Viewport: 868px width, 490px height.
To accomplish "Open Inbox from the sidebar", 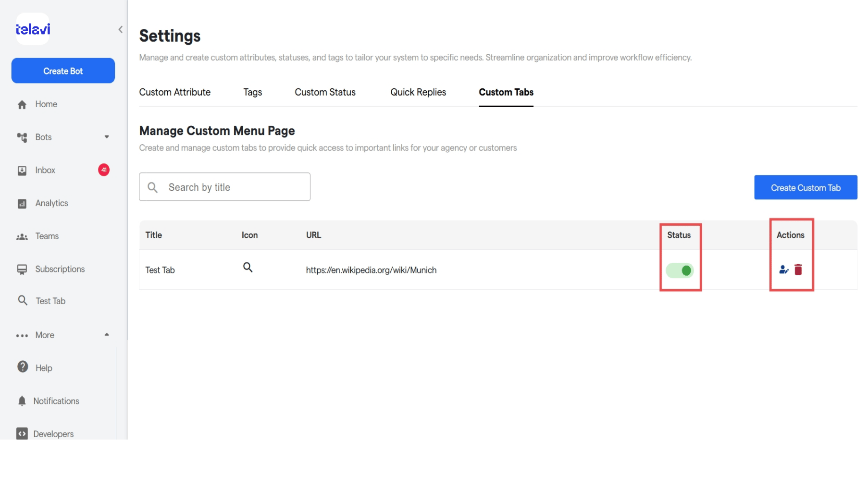I will click(45, 171).
